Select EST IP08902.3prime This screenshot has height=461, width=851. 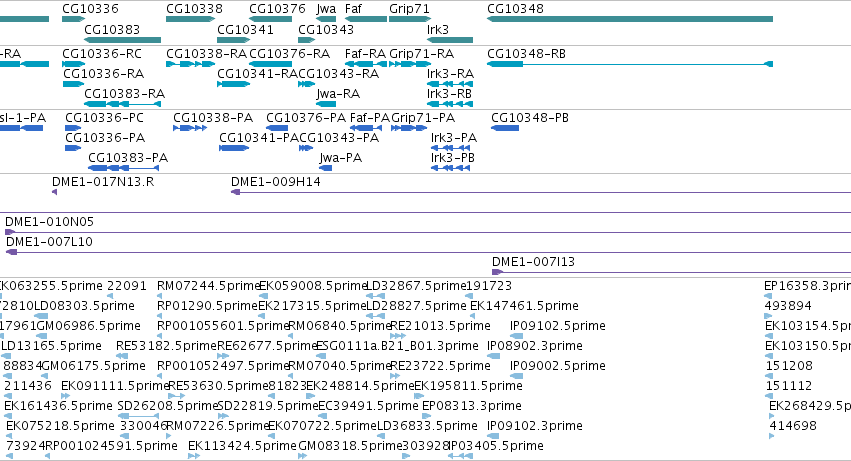coord(535,346)
